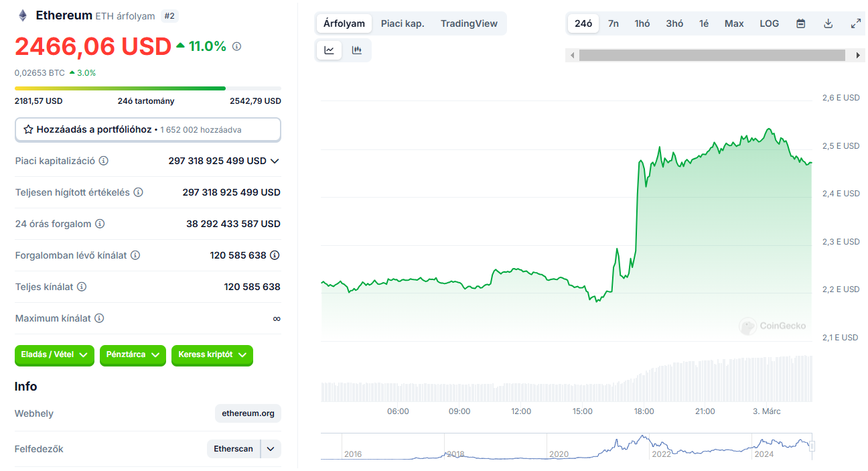Click the 2,5 E USD price axis label
Screen dimensions: 868x471
pyautogui.click(x=841, y=146)
